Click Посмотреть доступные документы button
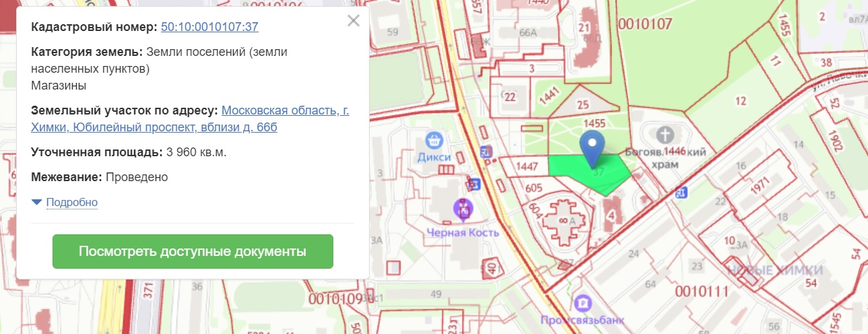 pyautogui.click(x=193, y=251)
